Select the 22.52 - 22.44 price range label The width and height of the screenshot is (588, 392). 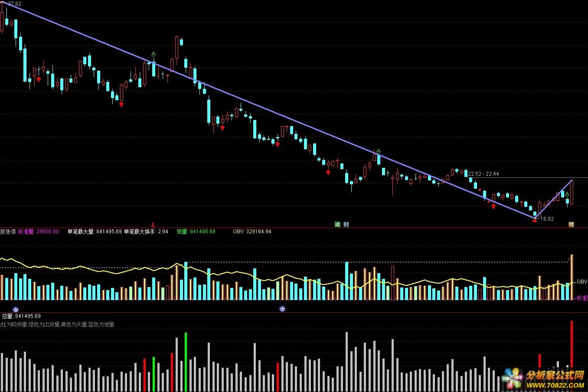[x=483, y=174]
